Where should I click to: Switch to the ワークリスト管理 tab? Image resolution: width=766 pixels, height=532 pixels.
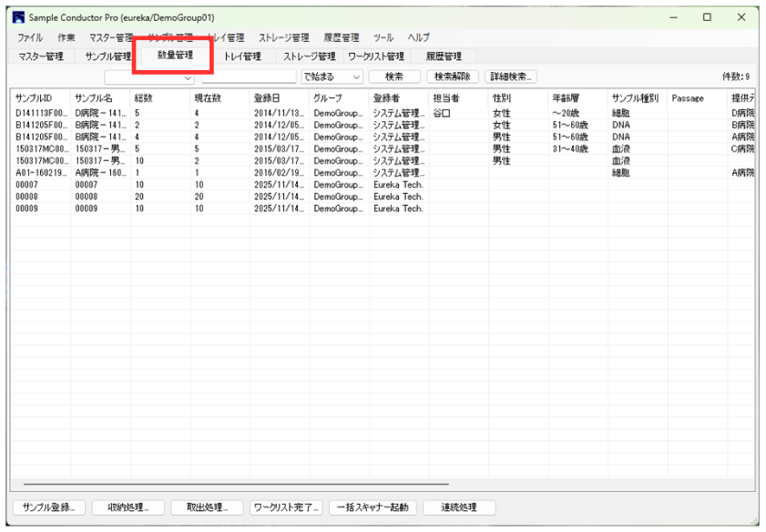click(376, 56)
